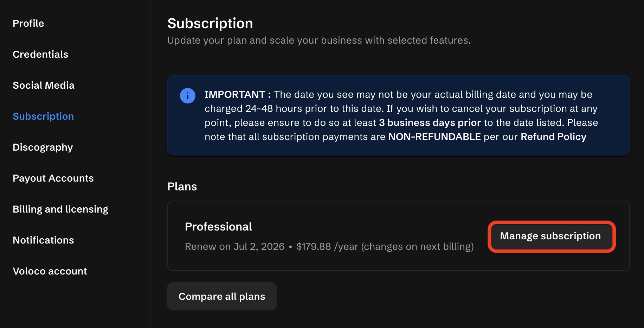The width and height of the screenshot is (644, 328).
Task: Go to Notifications settings
Action: (43, 240)
